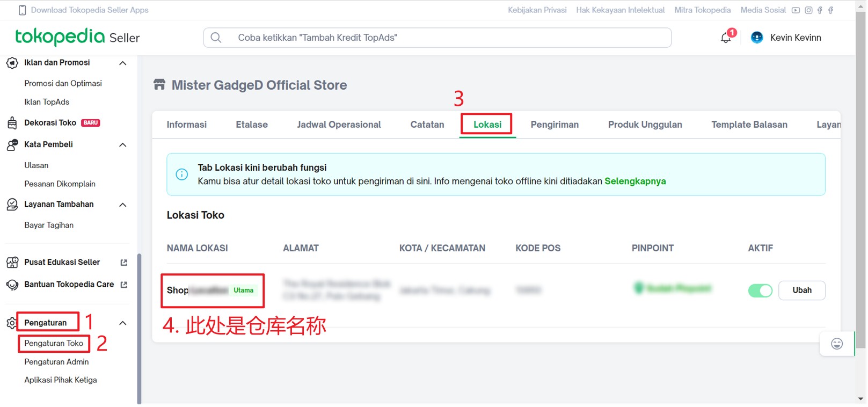Open the Jadwal Operasional tab
Viewport: 868px width, 407px height.
(x=339, y=125)
